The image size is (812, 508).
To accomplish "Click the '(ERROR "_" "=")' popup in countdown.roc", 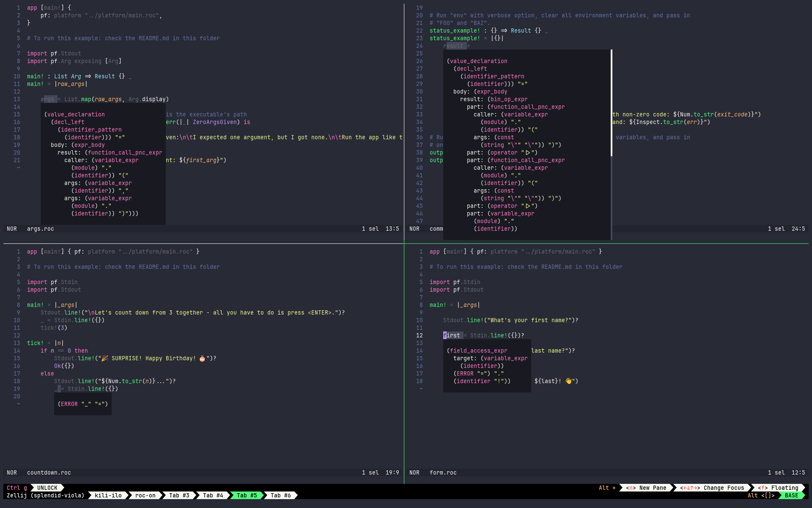I will click(83, 404).
